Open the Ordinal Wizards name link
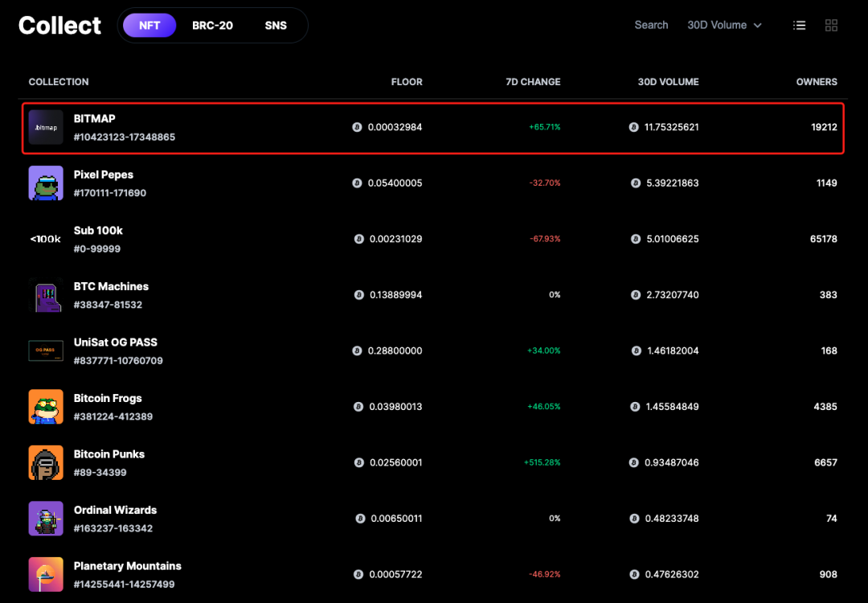868x603 pixels. [x=115, y=511]
